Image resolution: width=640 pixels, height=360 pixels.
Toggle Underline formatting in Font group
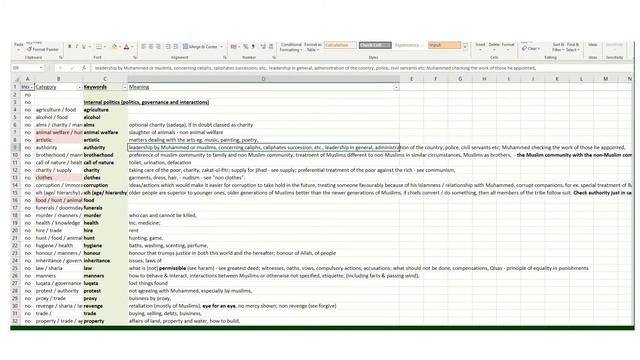point(84,47)
